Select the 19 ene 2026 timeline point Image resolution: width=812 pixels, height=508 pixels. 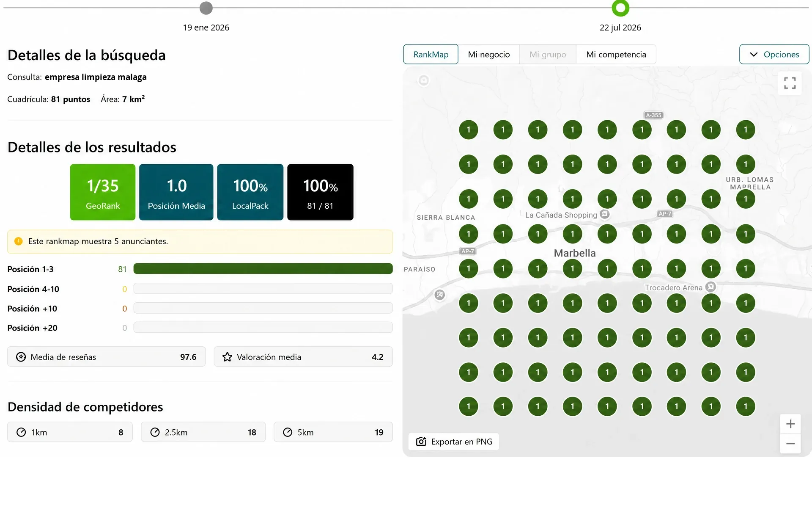[206, 8]
